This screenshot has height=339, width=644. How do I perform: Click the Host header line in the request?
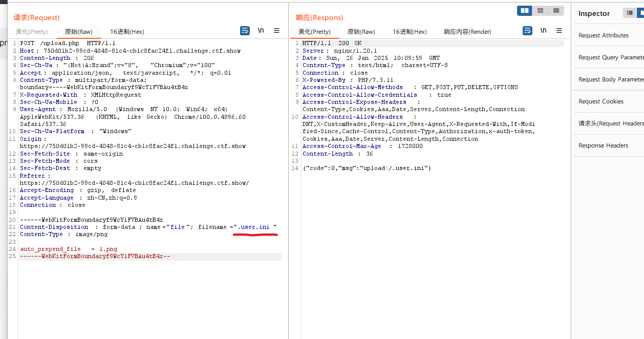130,51
